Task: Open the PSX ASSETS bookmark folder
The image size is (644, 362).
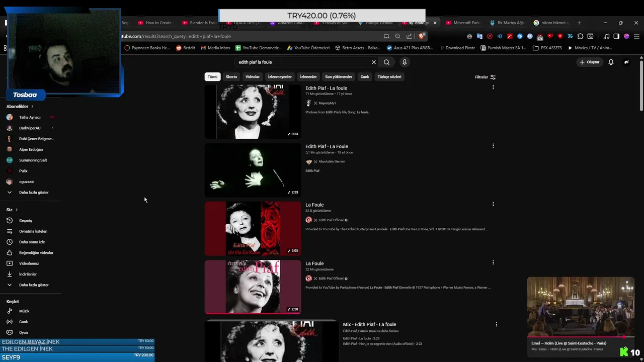Action: pos(547,48)
